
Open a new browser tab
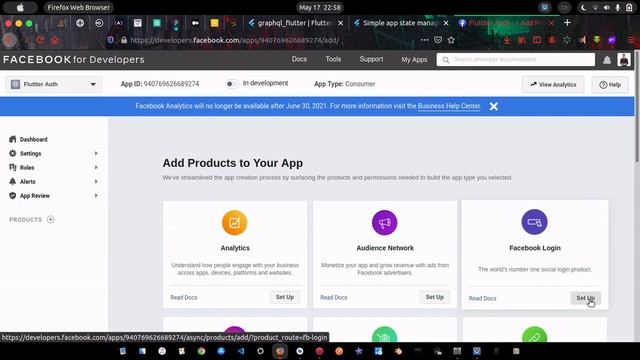point(567,23)
